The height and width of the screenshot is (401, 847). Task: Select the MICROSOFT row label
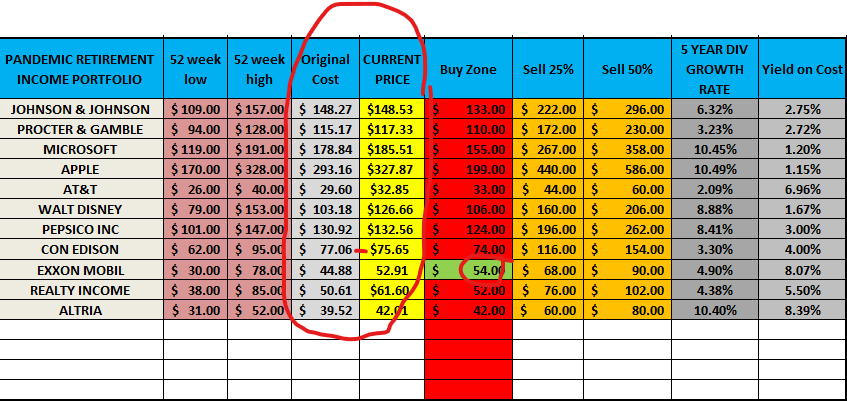[80, 150]
